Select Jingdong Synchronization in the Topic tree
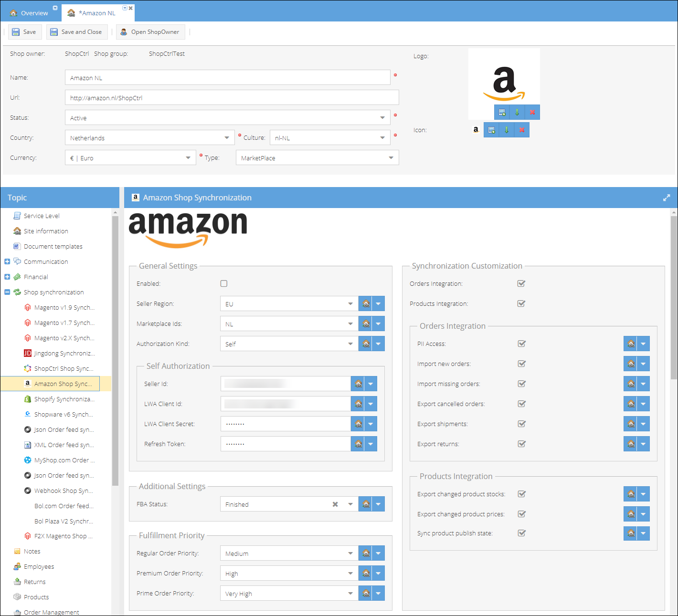 [64, 353]
